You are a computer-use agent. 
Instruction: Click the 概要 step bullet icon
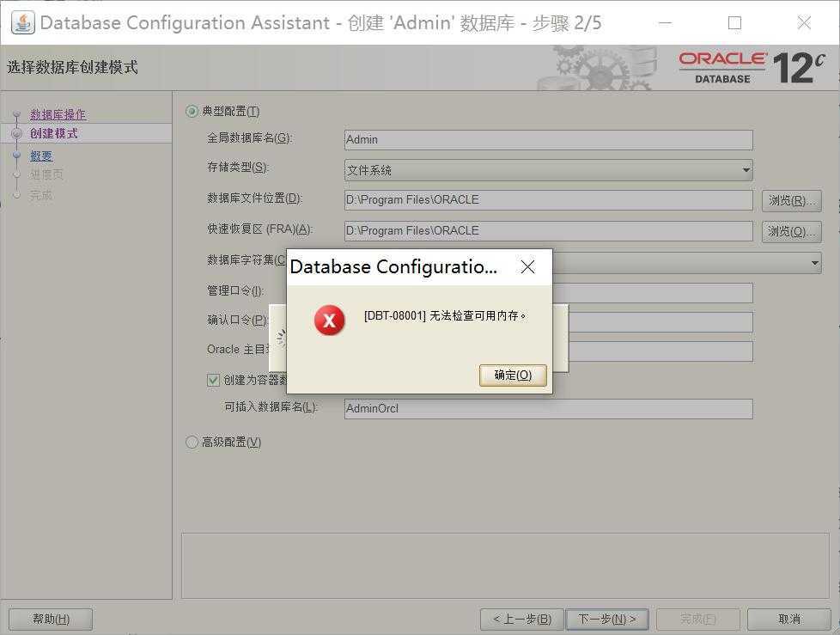coord(16,156)
